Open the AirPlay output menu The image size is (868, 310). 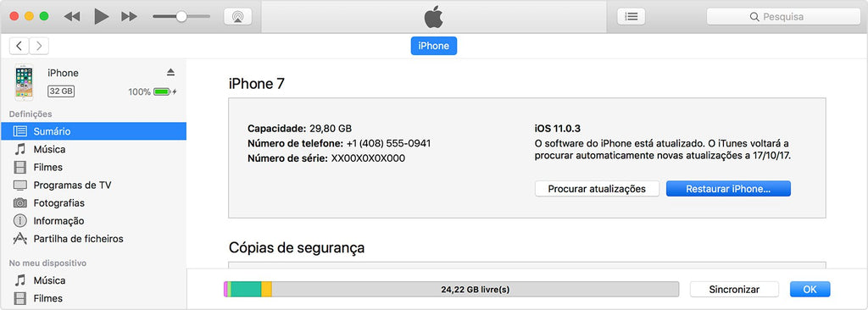237,17
